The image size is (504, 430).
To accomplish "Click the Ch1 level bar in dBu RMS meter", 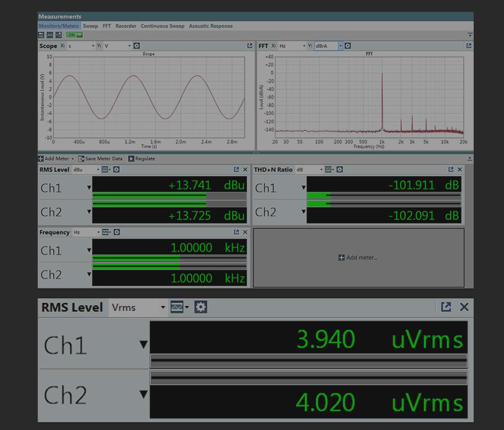I will (x=169, y=195).
